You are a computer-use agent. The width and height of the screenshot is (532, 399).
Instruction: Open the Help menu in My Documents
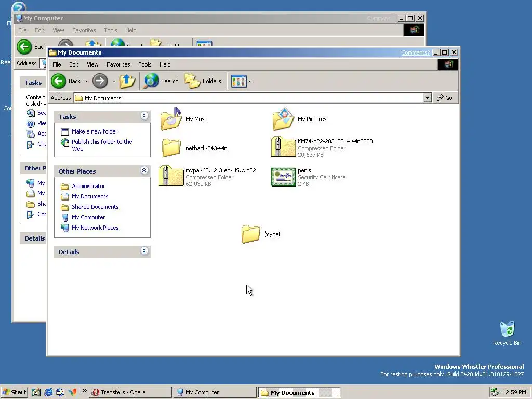(x=165, y=64)
